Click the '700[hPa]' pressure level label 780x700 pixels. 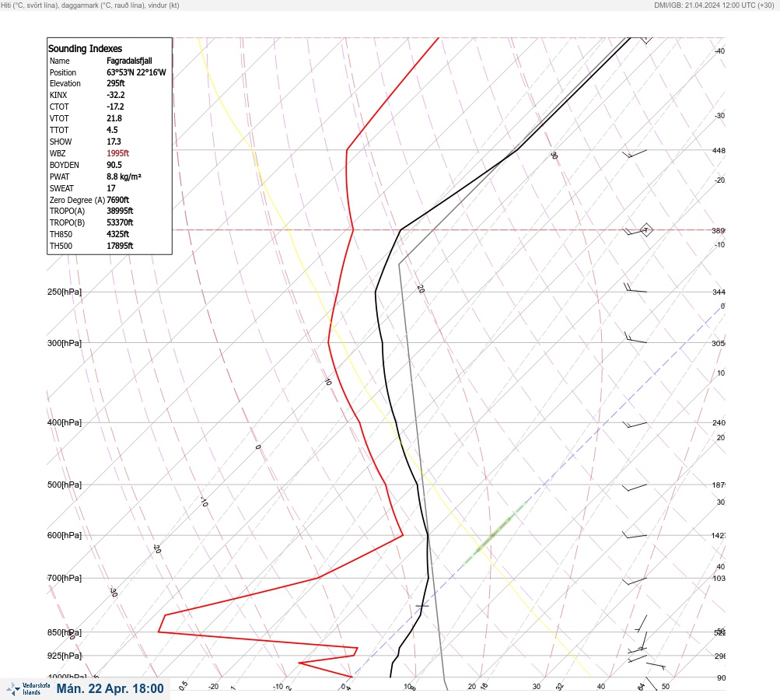click(65, 578)
